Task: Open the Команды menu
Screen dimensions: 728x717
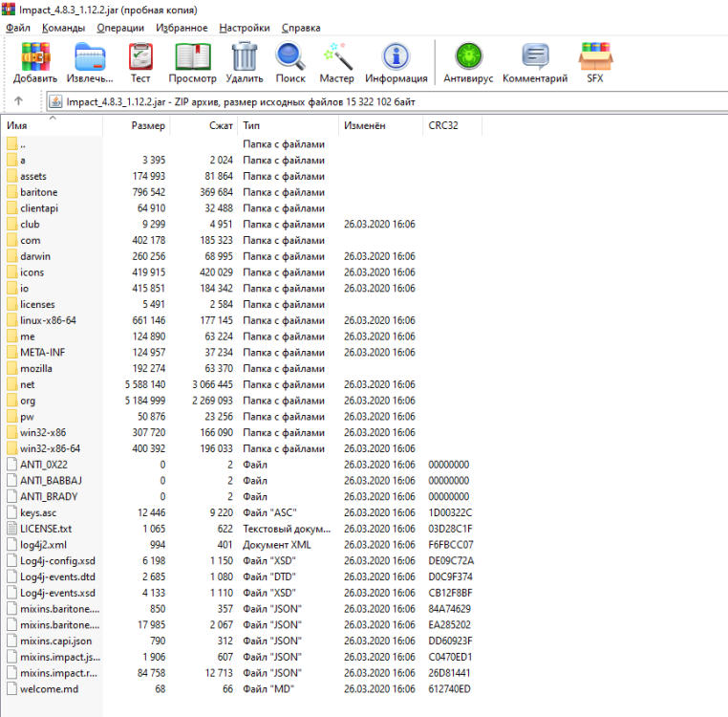Action: point(64,28)
